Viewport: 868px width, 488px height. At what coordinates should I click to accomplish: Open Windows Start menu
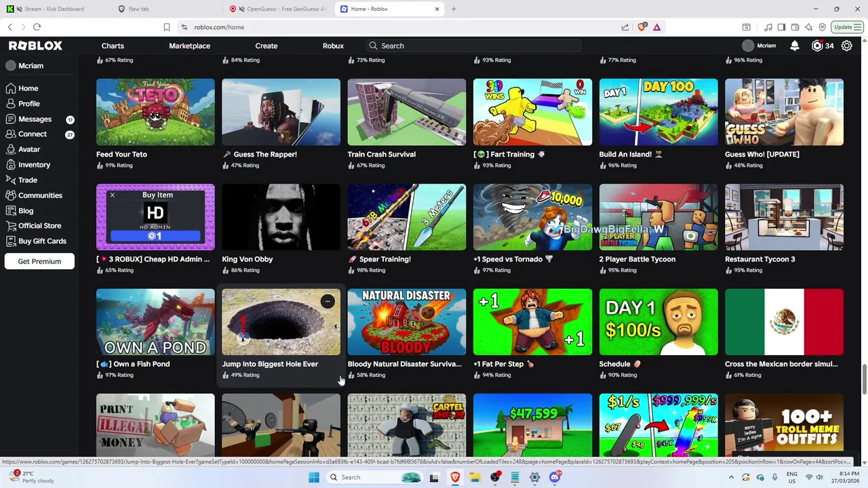(x=314, y=477)
